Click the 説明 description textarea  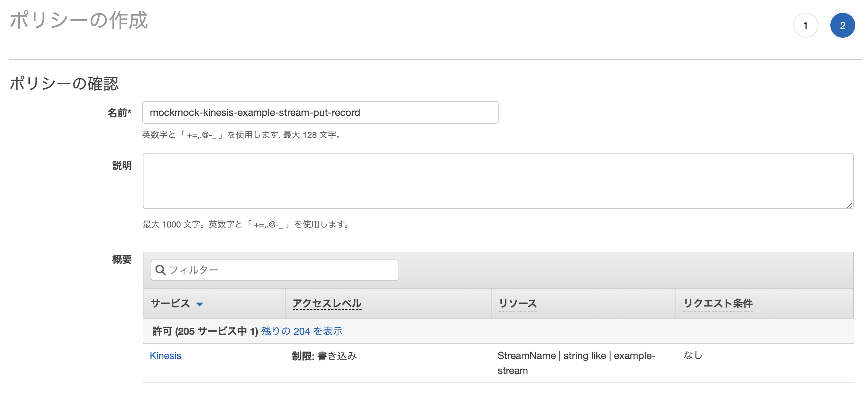[x=497, y=181]
